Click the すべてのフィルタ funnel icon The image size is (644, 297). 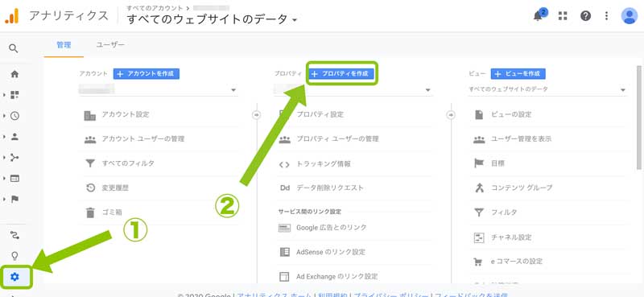pyautogui.click(x=89, y=163)
